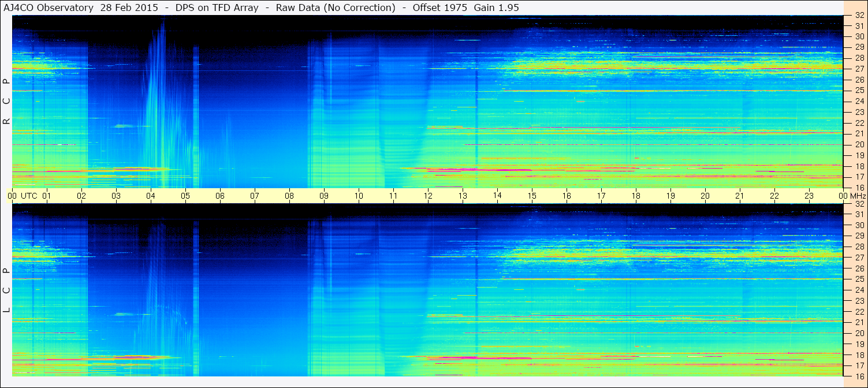Click the 24 MHz tick on RCP frequency axis
868x388 pixels.
coord(859,101)
